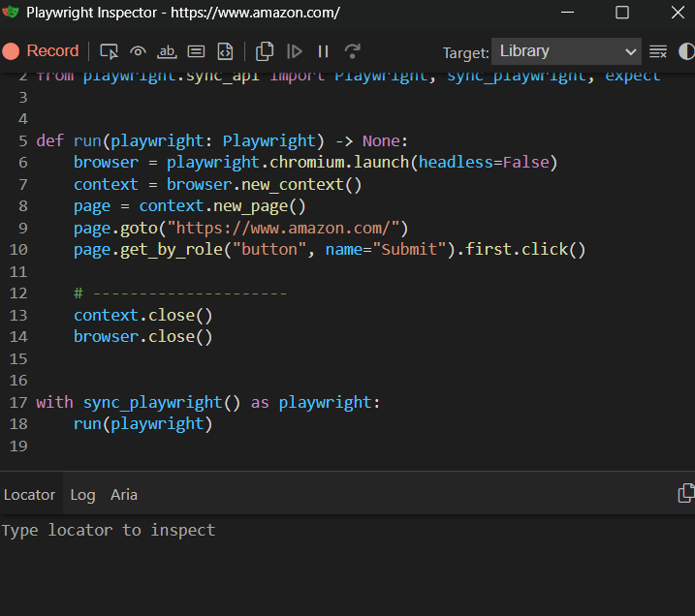Copy locator with bottom panel copy icon
Viewport: 695px width, 616px height.
coord(686,493)
